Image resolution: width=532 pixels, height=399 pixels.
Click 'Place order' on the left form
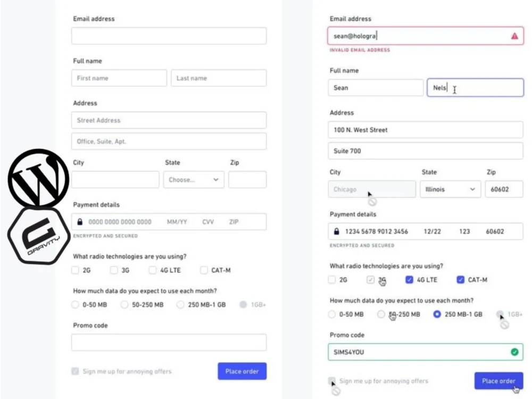click(242, 371)
